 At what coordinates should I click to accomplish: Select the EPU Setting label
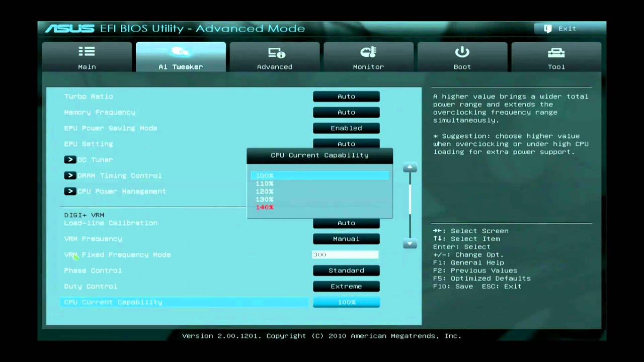(x=89, y=144)
